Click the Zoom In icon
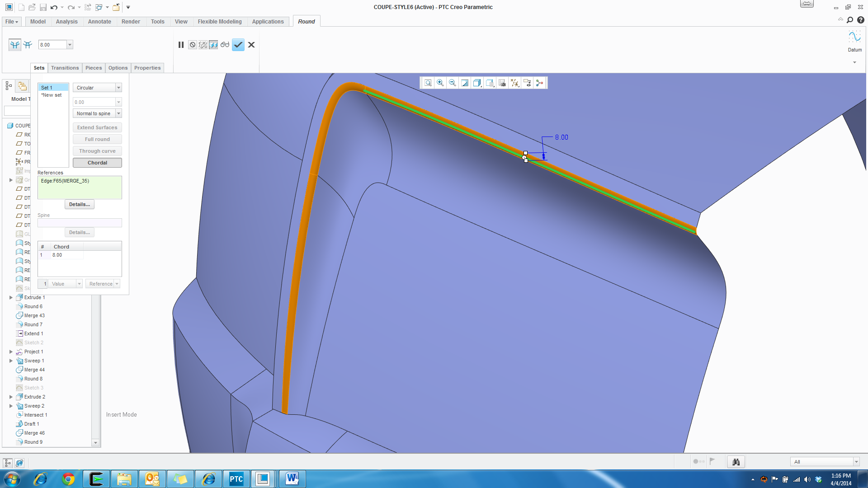This screenshot has height=488, width=868. tap(440, 83)
